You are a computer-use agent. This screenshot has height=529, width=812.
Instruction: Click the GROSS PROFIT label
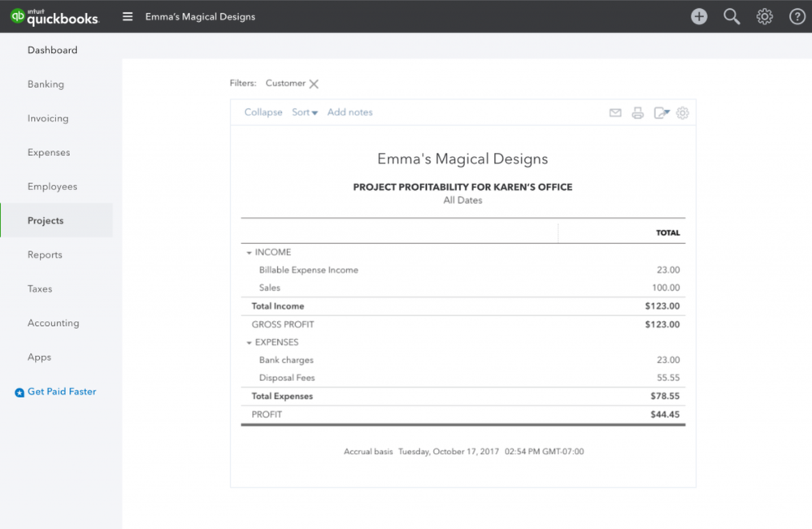283,324
